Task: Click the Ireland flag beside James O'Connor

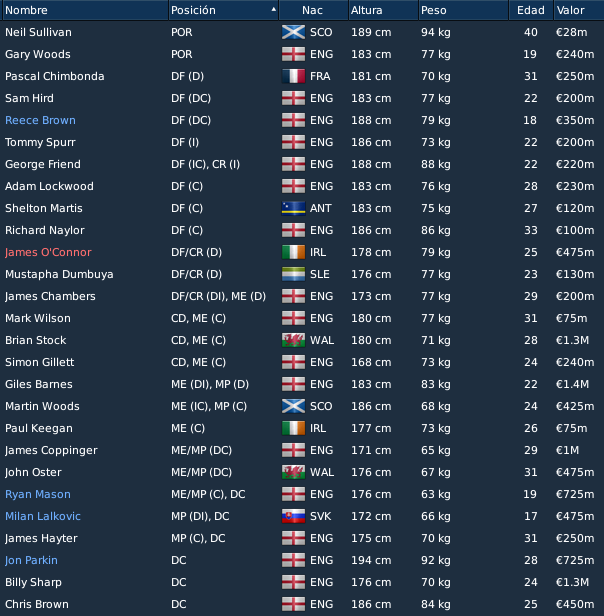Action: [293, 252]
